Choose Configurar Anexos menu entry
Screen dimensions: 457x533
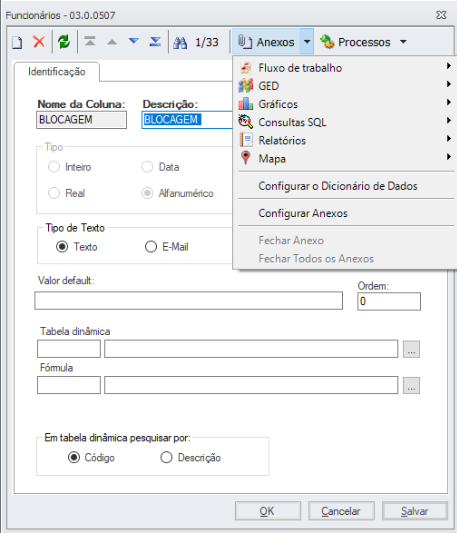[303, 213]
